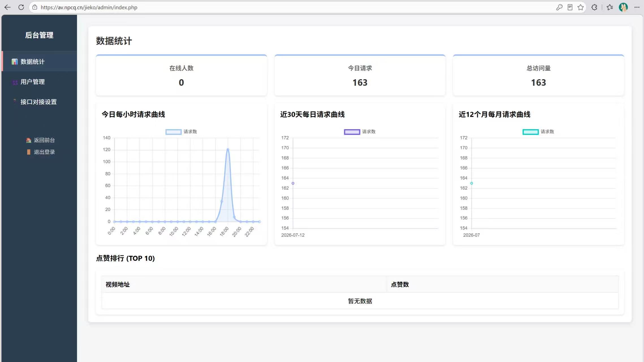The height and width of the screenshot is (362, 644).
Task: Open the 用户管理 menu item
Action: point(39,82)
